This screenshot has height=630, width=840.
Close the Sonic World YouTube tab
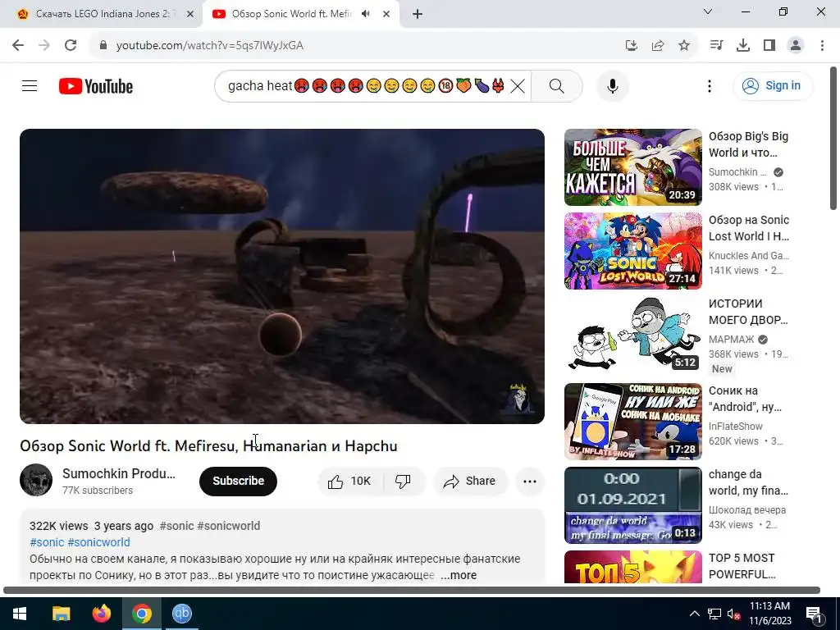click(x=386, y=14)
